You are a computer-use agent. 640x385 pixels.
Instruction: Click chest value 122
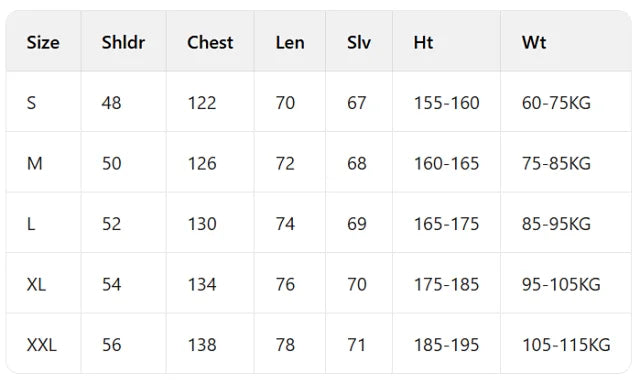(202, 103)
